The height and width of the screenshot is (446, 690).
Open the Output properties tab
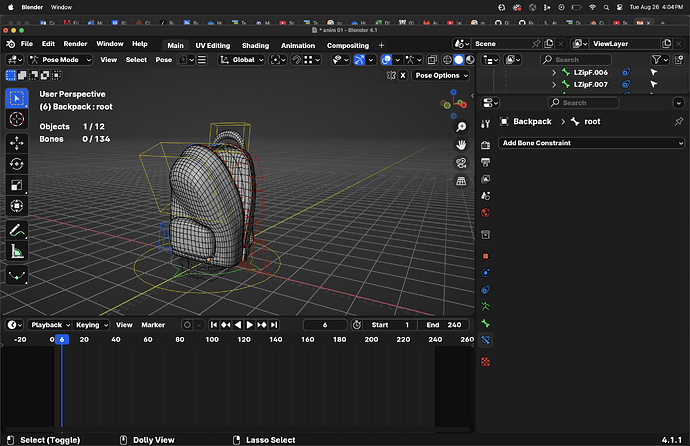(485, 162)
